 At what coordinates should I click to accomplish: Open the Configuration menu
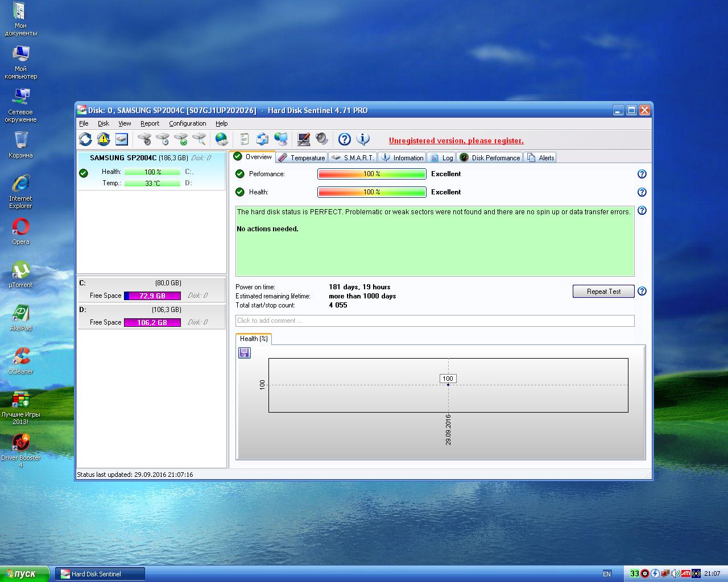tap(187, 123)
